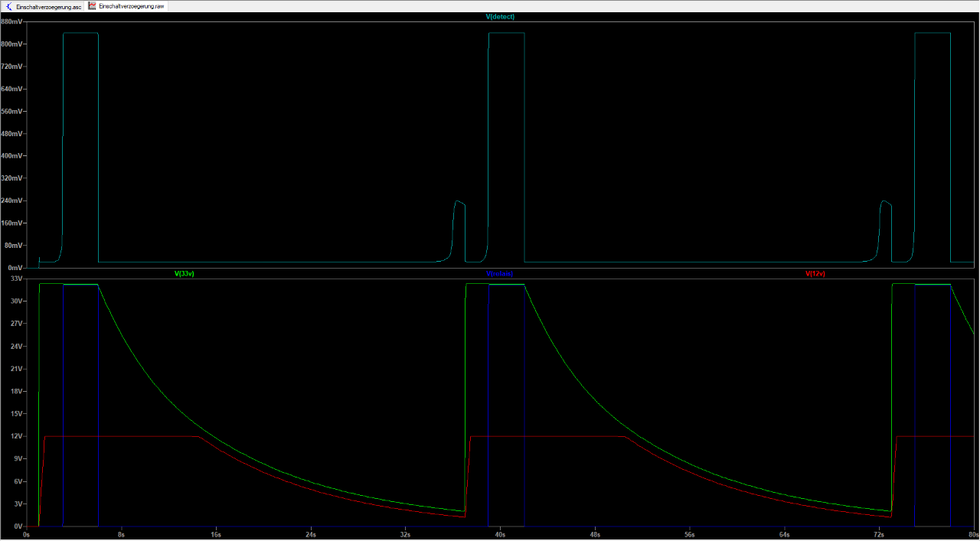Click the schematic icon on the .asc tab
Image resolution: width=980 pixels, height=541 pixels.
point(8,5)
